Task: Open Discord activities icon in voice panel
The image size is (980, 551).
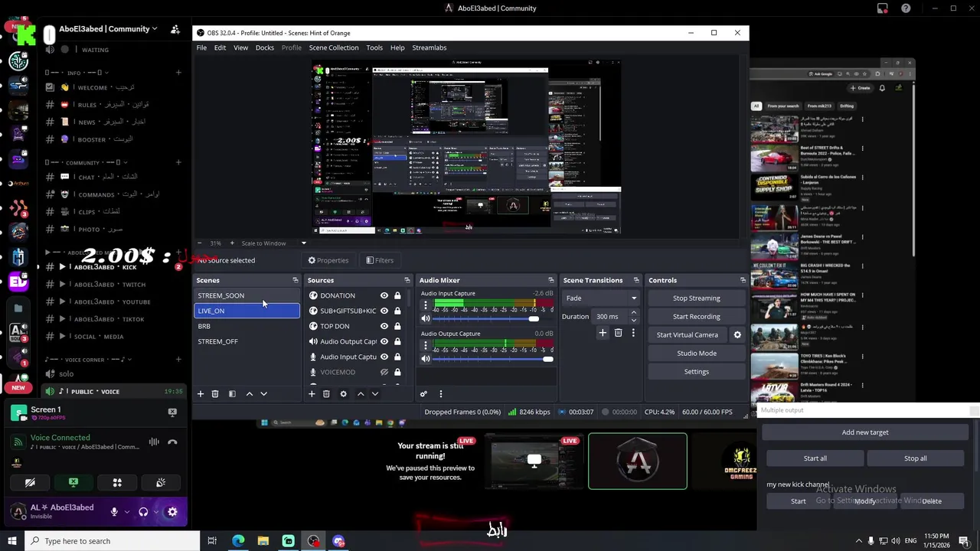Action: [x=117, y=482]
